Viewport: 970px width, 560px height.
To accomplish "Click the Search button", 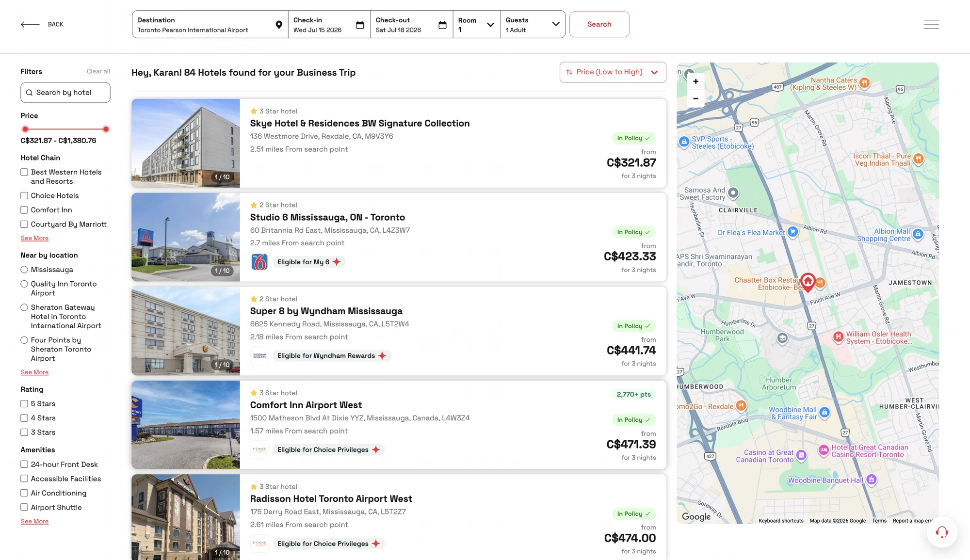I will (599, 24).
